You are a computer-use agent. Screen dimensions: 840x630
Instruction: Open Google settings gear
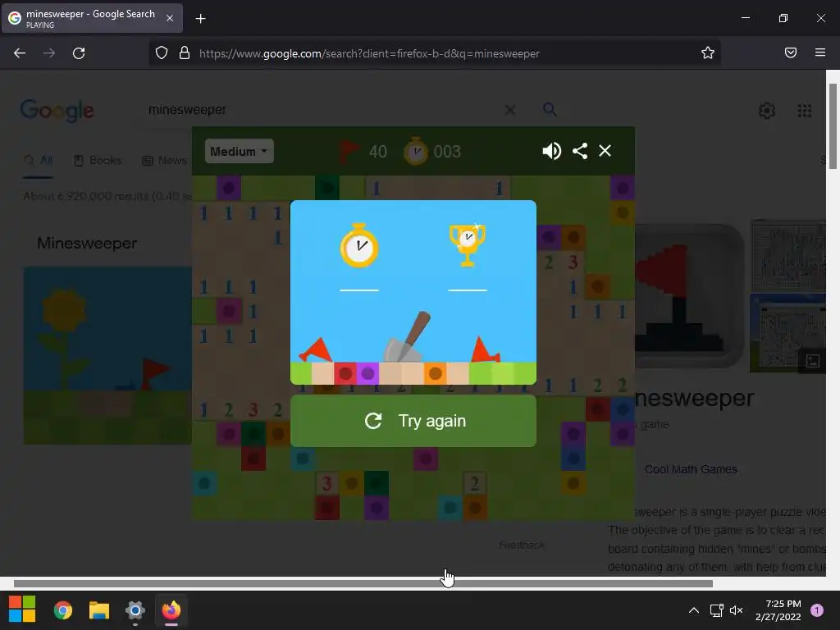click(x=767, y=111)
